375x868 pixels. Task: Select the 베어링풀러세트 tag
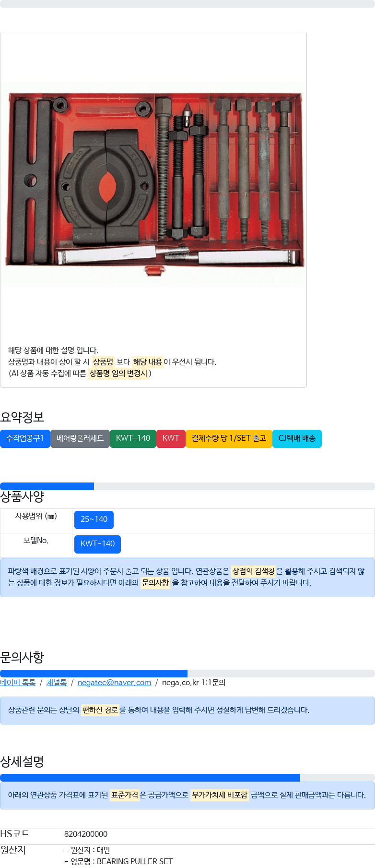tap(80, 439)
